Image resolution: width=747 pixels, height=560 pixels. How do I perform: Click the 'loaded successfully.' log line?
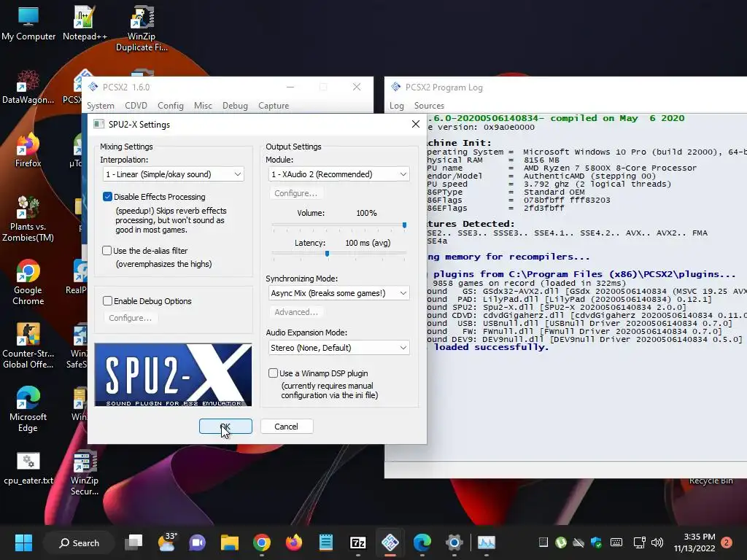tap(491, 347)
